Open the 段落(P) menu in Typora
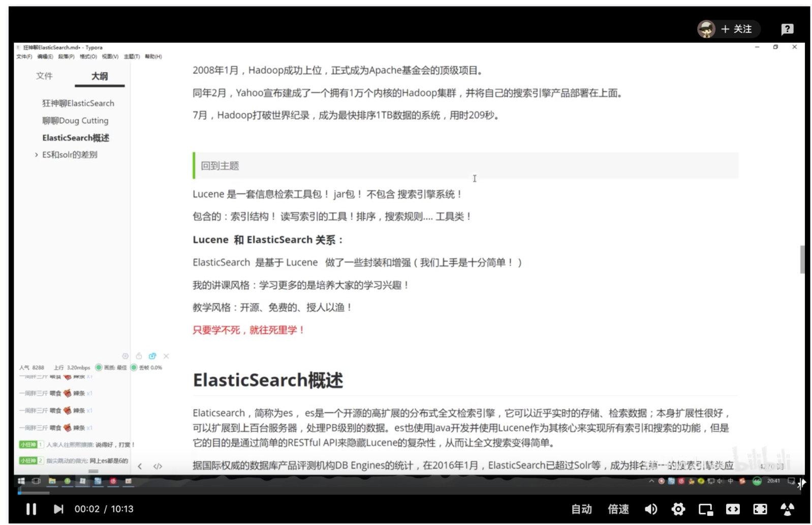 click(x=66, y=56)
